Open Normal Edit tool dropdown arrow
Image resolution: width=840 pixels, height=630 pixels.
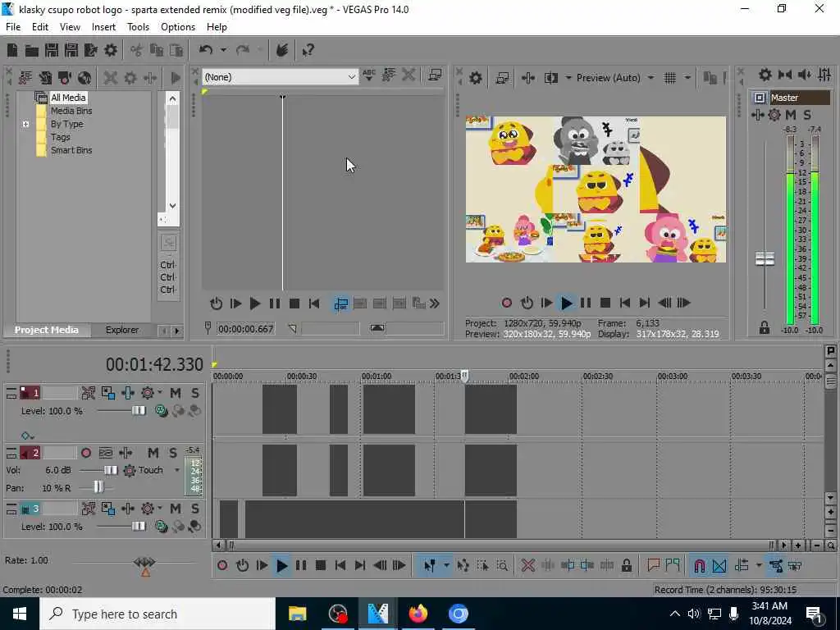pyautogui.click(x=445, y=566)
